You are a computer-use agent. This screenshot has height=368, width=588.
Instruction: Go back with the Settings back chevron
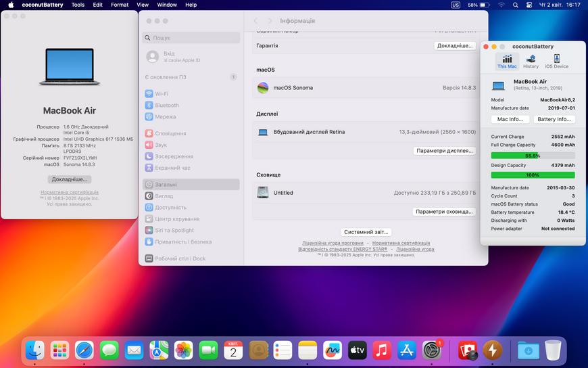click(x=255, y=21)
